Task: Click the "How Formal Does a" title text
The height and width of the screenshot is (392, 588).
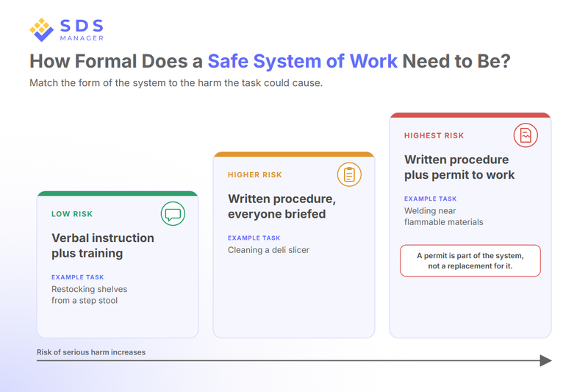Action: click(116, 61)
